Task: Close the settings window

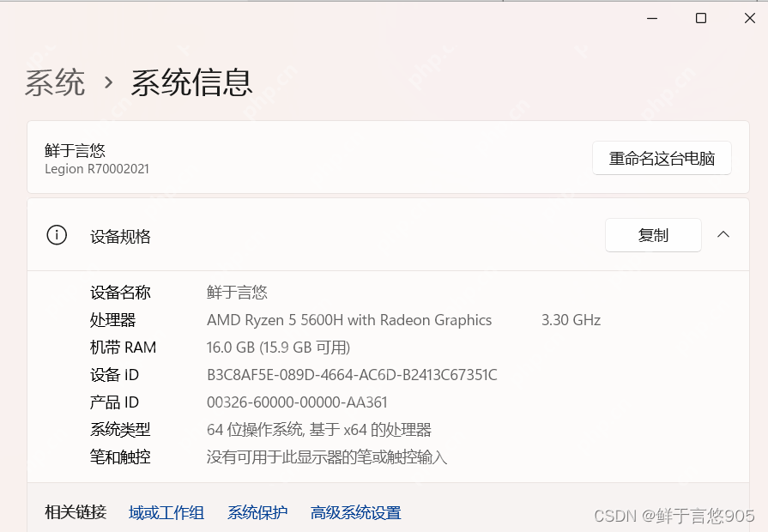Action: 748,18
